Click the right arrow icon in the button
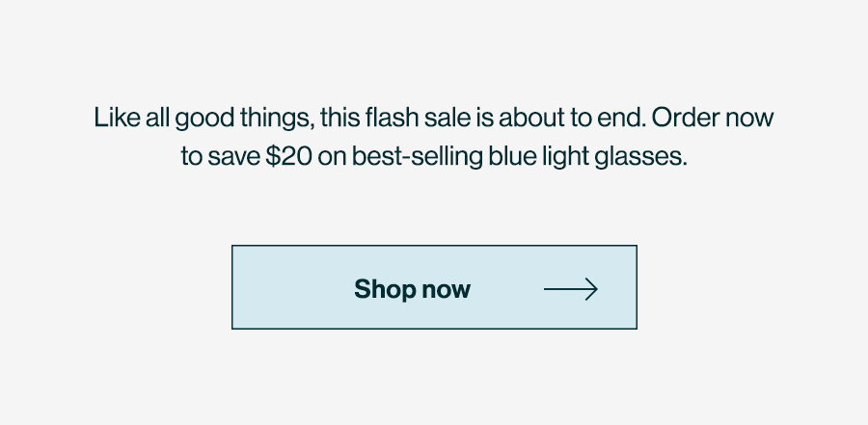Screen dimensions: 868x425 coord(571,289)
